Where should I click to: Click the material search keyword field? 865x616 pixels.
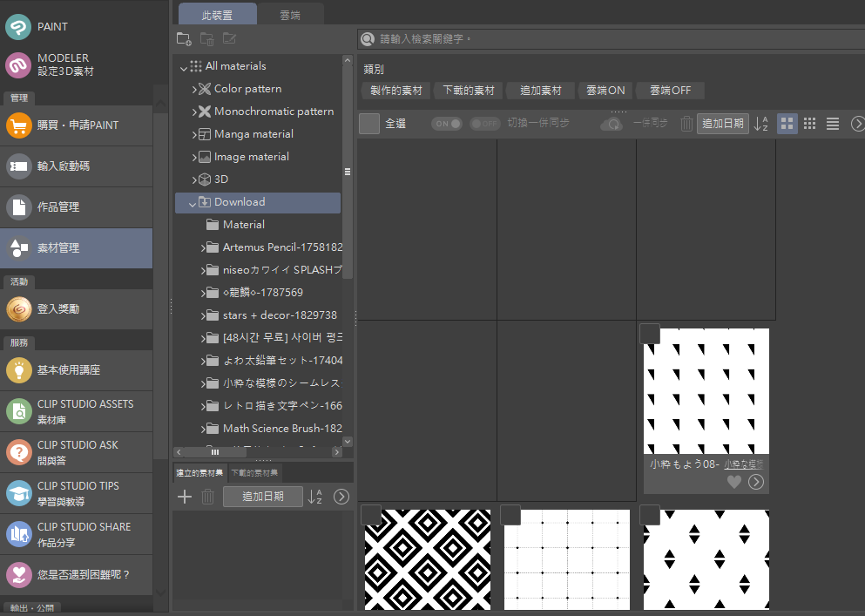(612, 39)
